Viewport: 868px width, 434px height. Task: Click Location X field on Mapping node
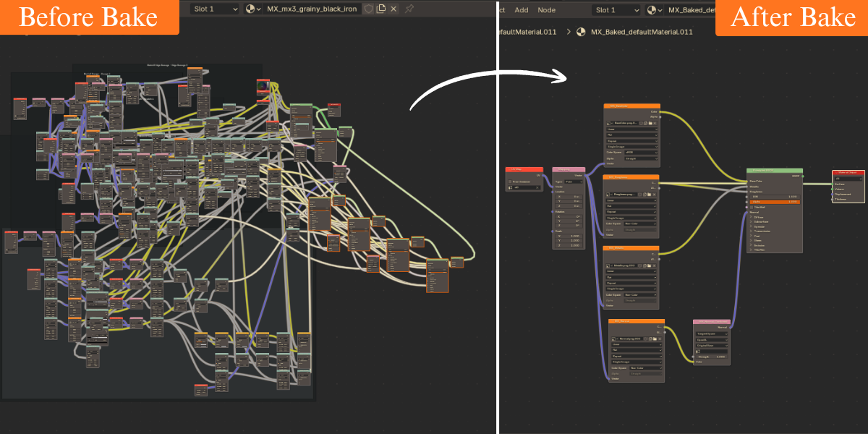coord(569,197)
